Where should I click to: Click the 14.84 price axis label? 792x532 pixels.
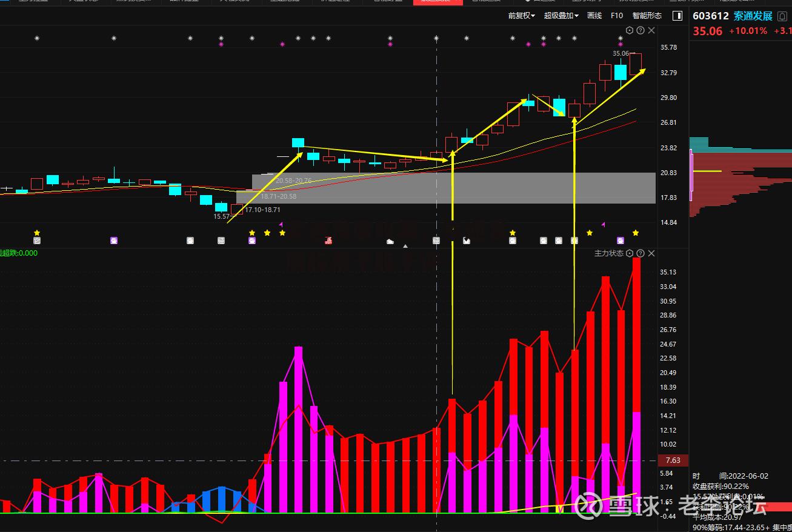click(669, 222)
